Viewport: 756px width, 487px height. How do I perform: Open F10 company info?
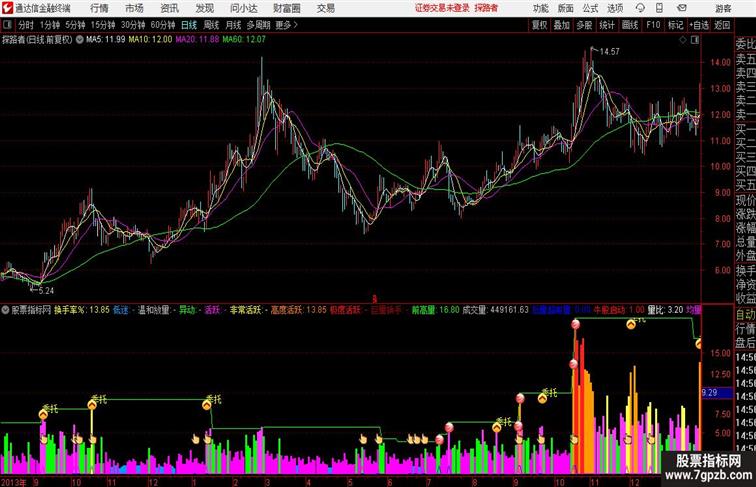pyautogui.click(x=653, y=25)
